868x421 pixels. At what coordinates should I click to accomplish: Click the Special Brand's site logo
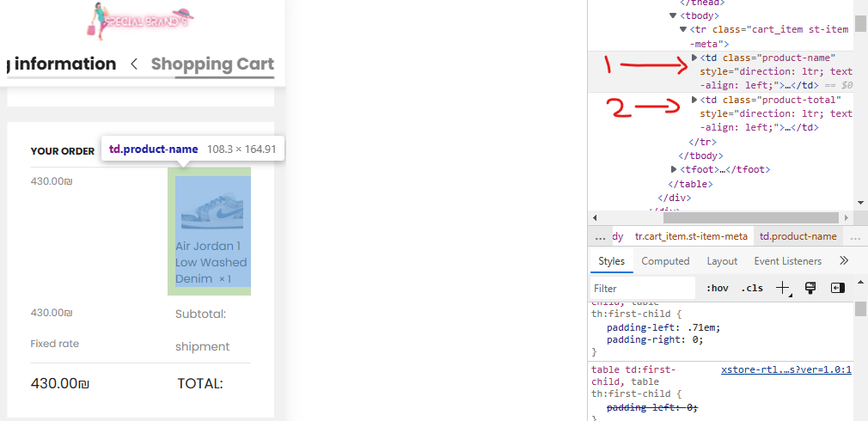(x=141, y=21)
